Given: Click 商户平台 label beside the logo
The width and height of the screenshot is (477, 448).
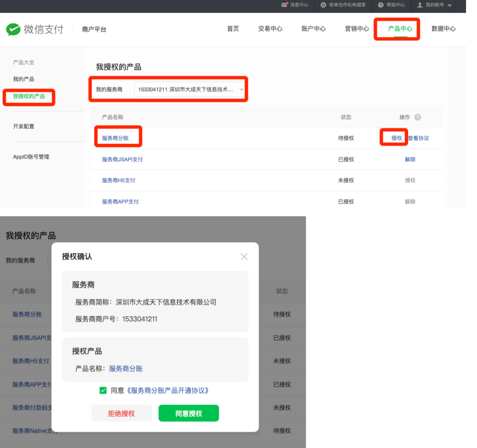Looking at the screenshot, I should [x=94, y=29].
